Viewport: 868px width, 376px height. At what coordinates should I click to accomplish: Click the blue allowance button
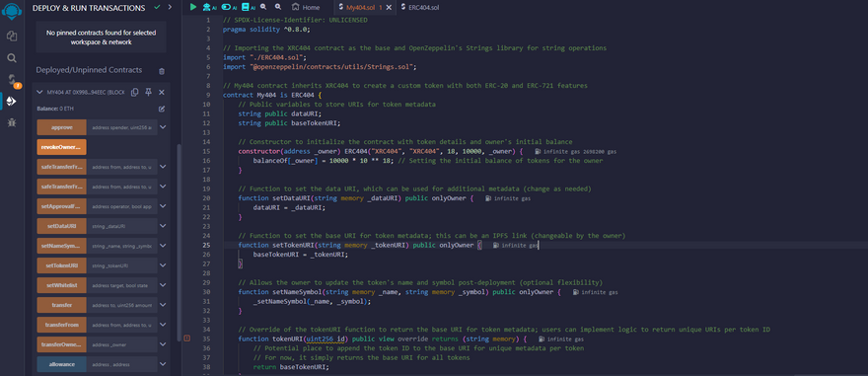click(x=61, y=364)
